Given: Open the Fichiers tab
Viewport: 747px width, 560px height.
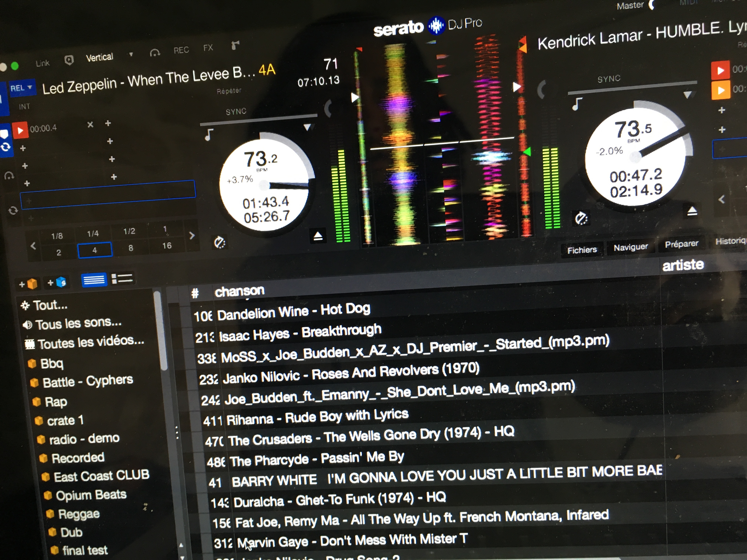Looking at the screenshot, I should [582, 250].
